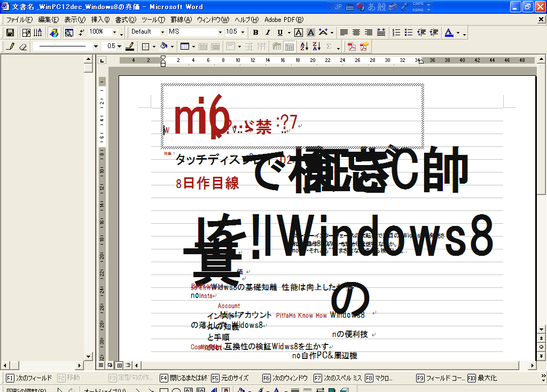Expand the underline style arrow
This screenshot has width=547, height=392.
pos(289,33)
